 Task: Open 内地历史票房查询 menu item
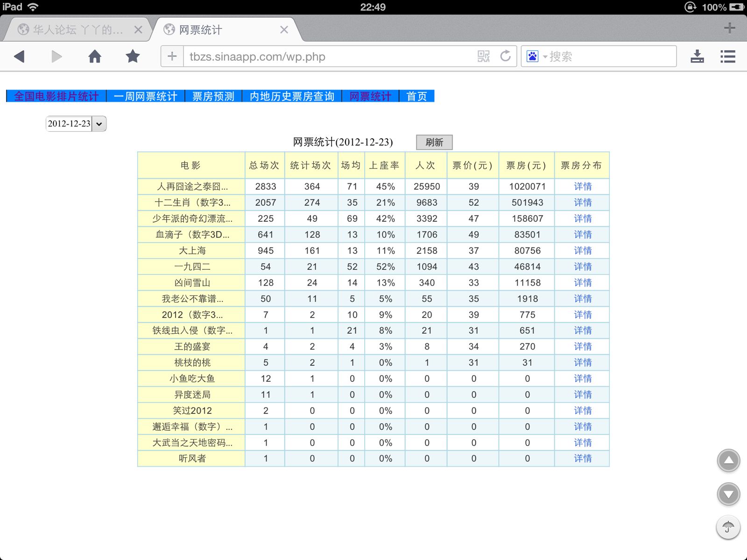coord(292,96)
